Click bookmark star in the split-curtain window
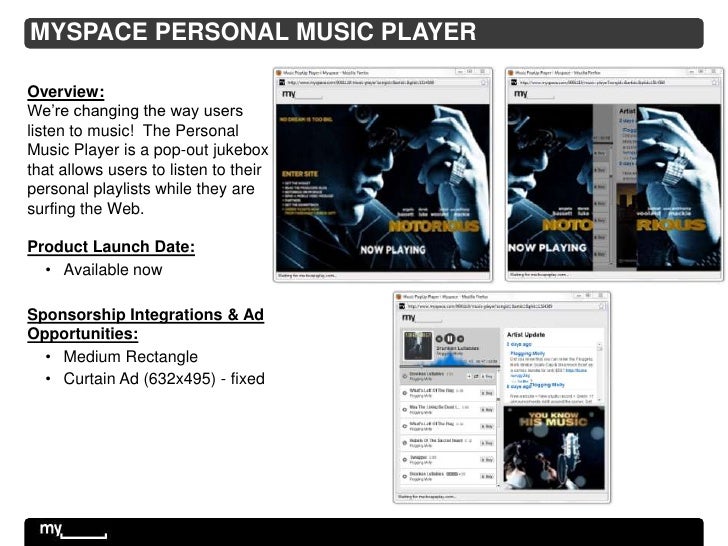The height and width of the screenshot is (546, 728). [x=715, y=83]
